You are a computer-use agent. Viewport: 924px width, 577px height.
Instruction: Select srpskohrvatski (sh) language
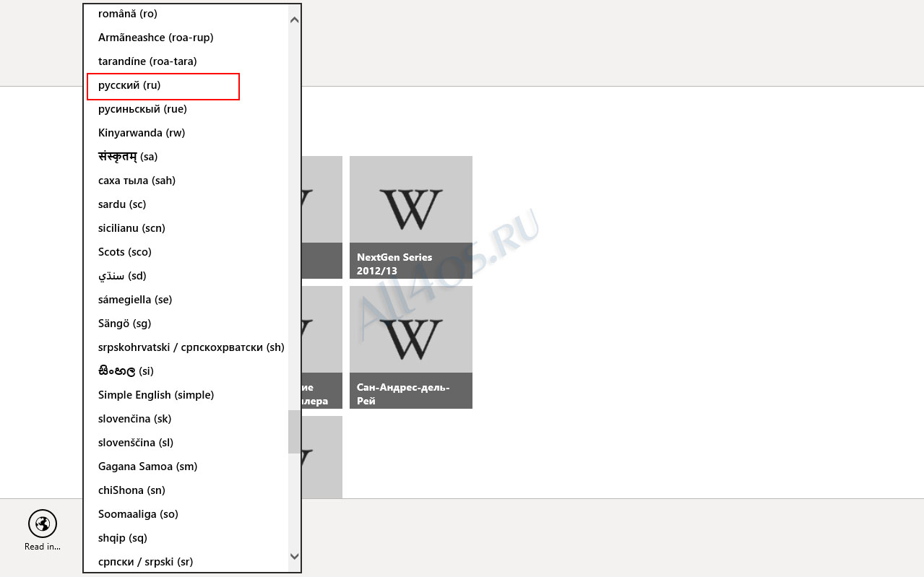click(192, 347)
